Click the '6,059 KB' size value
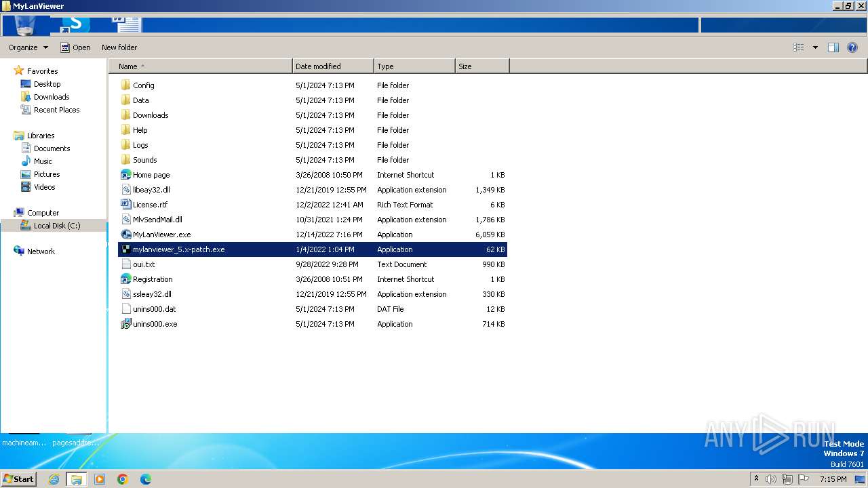This screenshot has height=488, width=868. [490, 235]
